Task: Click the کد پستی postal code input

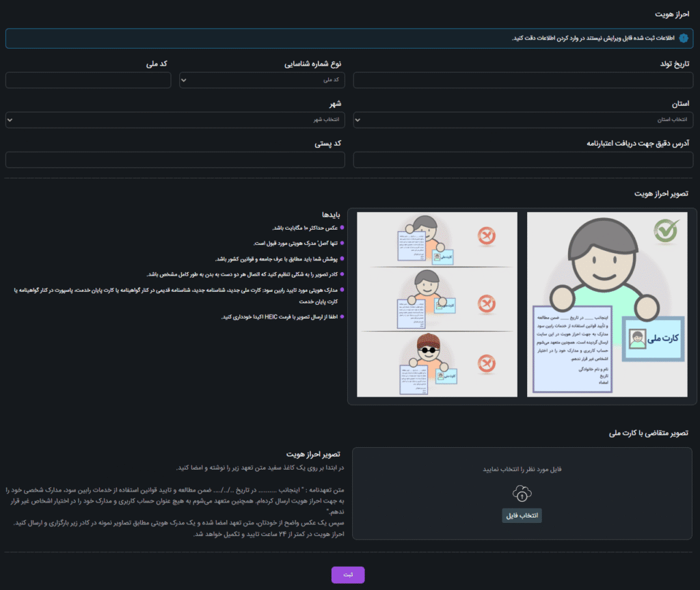Action: pyautogui.click(x=175, y=160)
